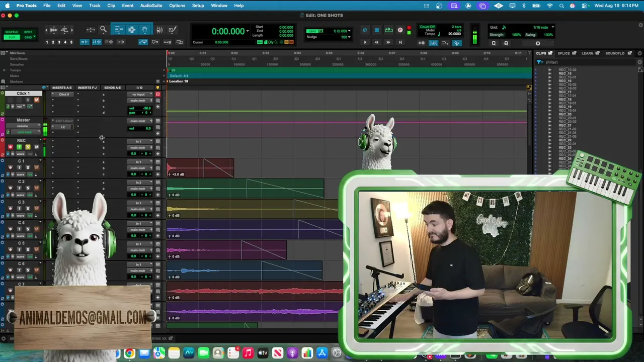
Task: Click Return to Zero transport button
Action: 365,42
